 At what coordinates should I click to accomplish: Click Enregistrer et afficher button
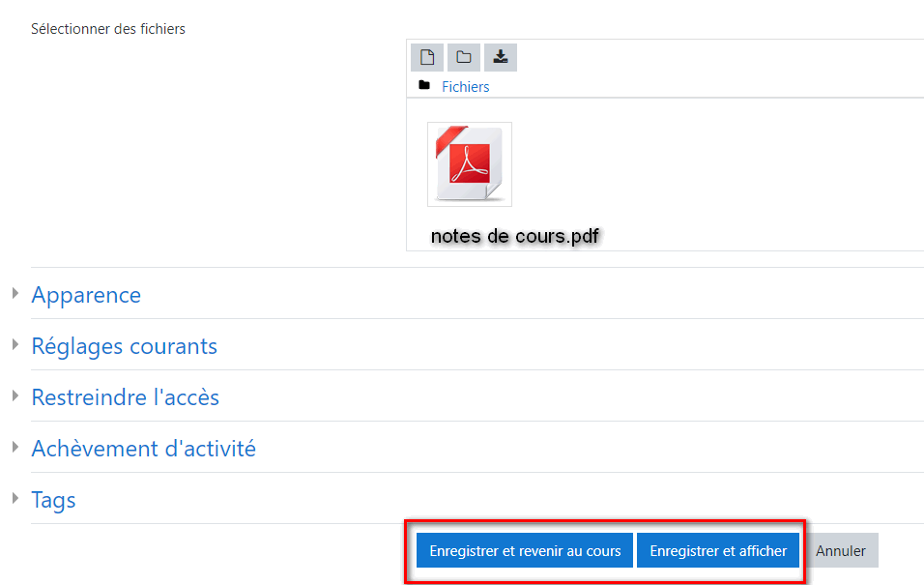pos(718,550)
